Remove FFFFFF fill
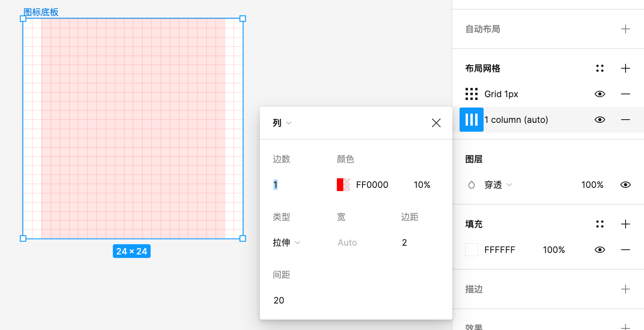 625,250
